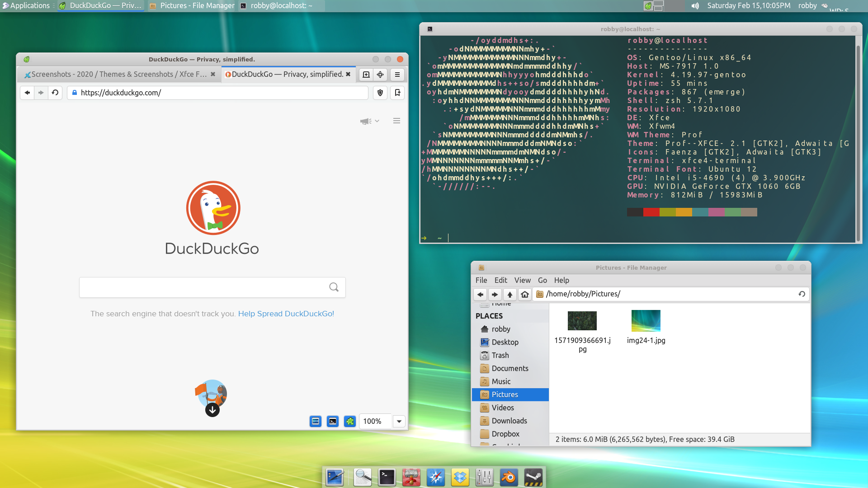Open Trash in the Places sidebar
The width and height of the screenshot is (868, 488).
coord(510,355)
